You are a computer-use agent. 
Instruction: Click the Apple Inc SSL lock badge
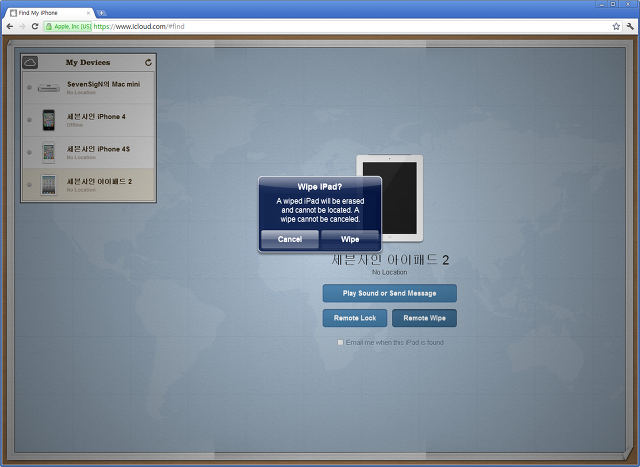click(68, 27)
